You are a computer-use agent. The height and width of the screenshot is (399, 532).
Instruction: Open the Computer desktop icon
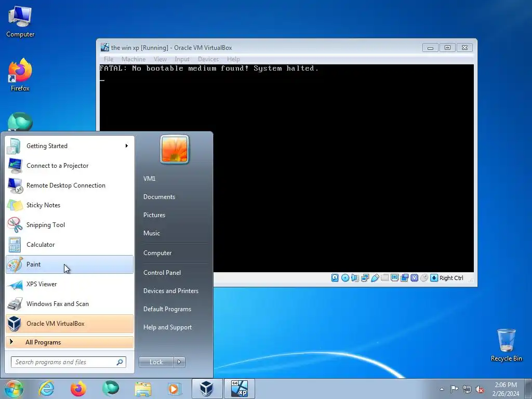[20, 22]
